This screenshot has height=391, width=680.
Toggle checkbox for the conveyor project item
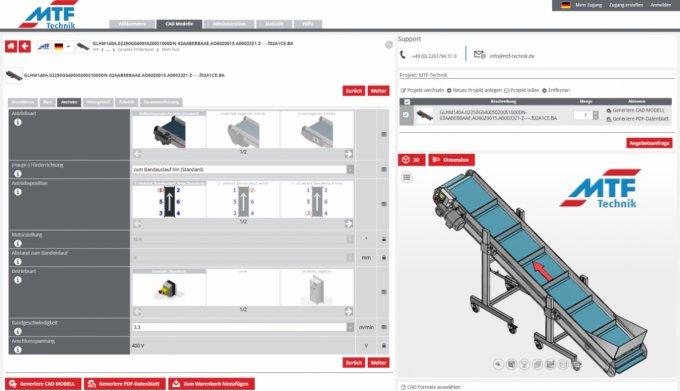406,115
